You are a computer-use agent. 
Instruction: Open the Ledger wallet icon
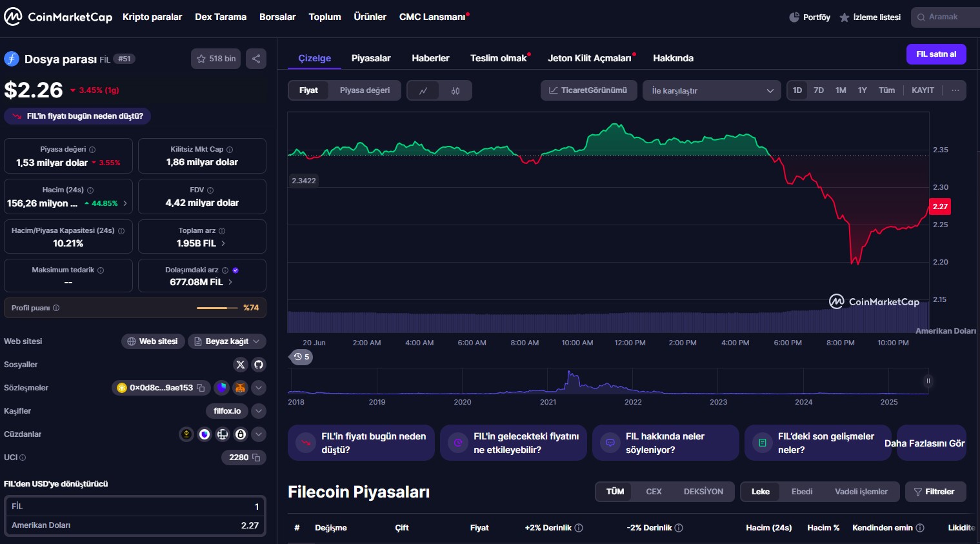tap(223, 434)
